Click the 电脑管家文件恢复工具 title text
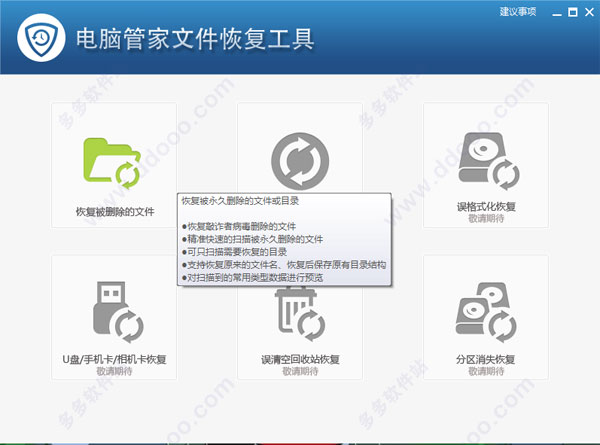This screenshot has height=445, width=600. coord(195,39)
